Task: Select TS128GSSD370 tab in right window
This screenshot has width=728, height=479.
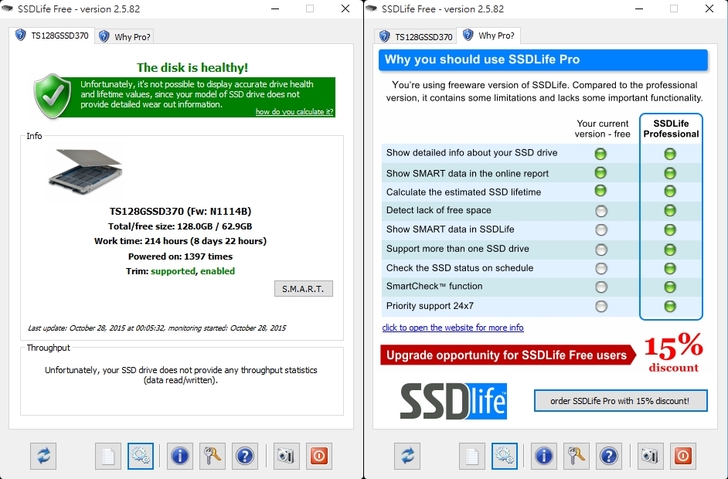Action: point(416,37)
